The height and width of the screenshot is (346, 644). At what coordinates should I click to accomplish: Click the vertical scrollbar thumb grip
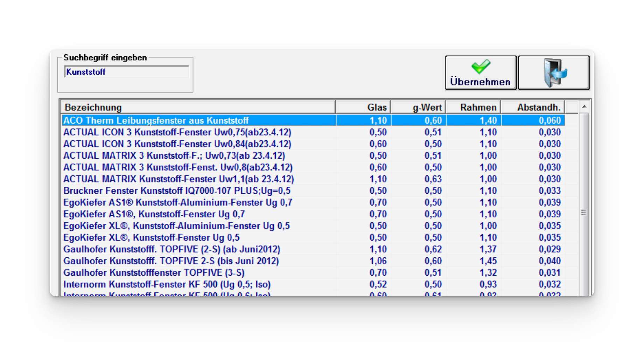click(x=583, y=213)
